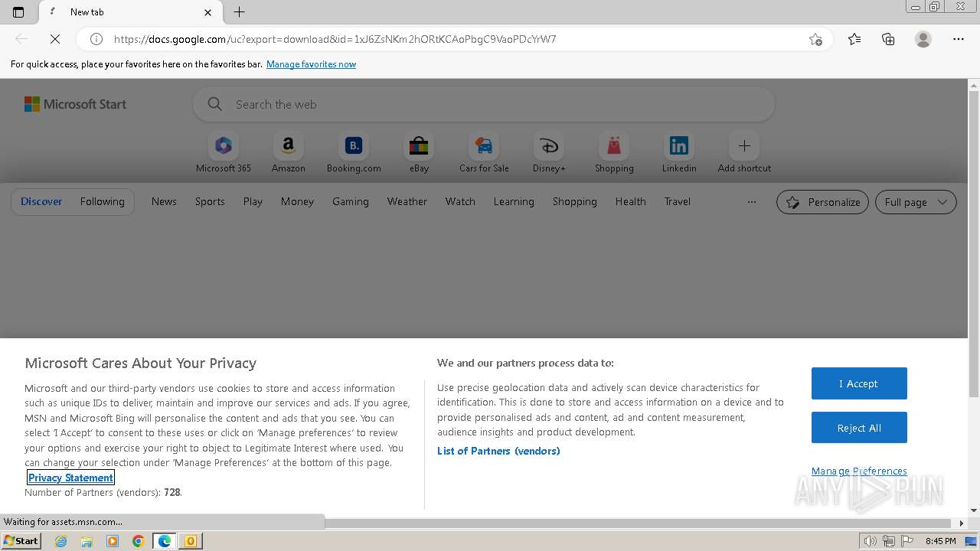The height and width of the screenshot is (551, 980).
Task: Open the Learning category
Action: pyautogui.click(x=514, y=201)
